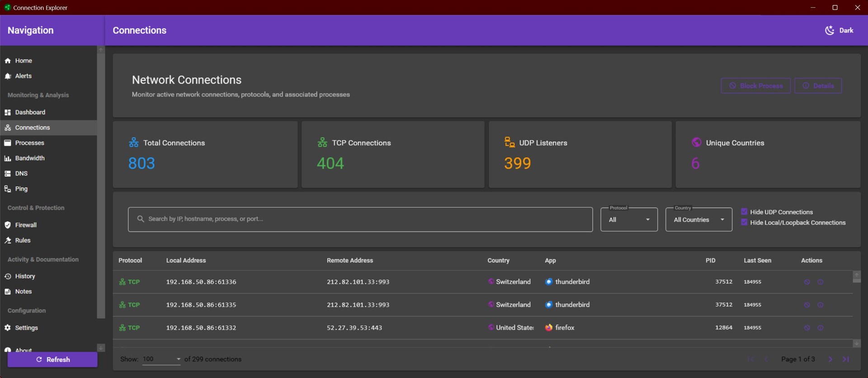868x378 pixels.
Task: Switch theme with the Dark toggle
Action: pyautogui.click(x=839, y=30)
